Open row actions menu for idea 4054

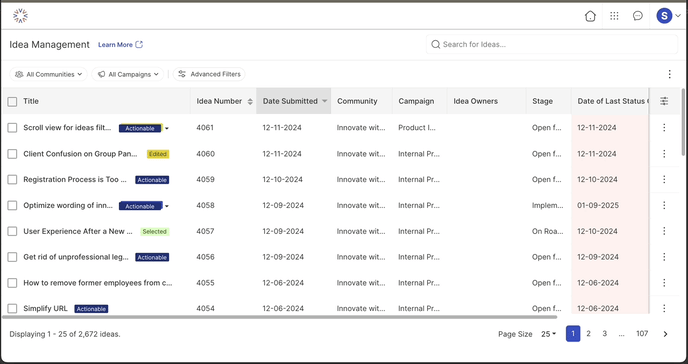pos(664,308)
